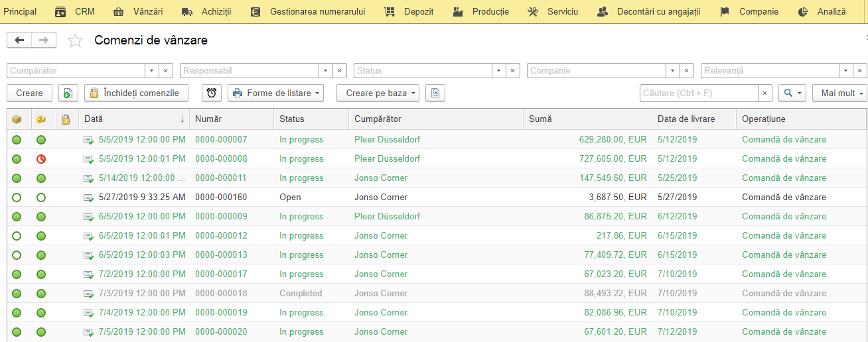Clear the Cumpărător filter with x
The height and width of the screenshot is (342, 868).
(166, 71)
